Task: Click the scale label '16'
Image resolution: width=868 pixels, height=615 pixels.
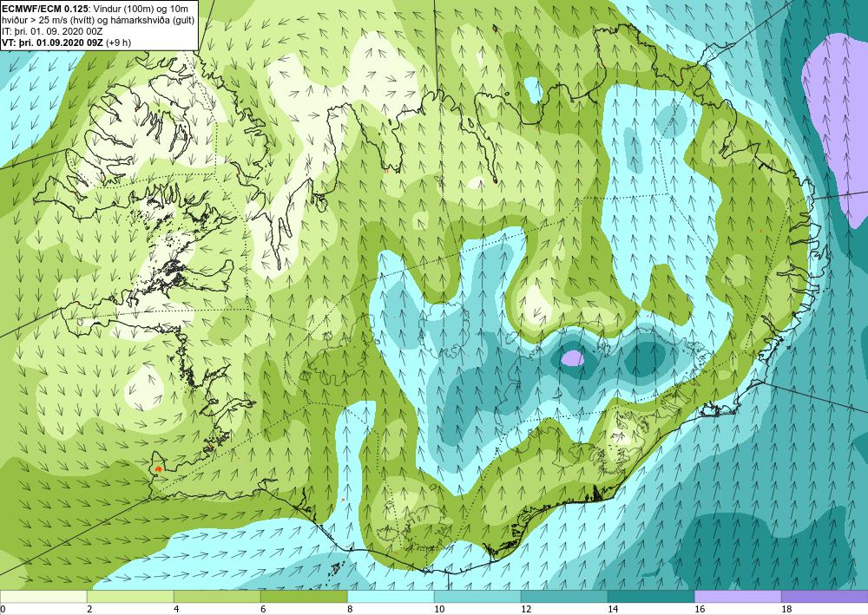Action: 700,609
